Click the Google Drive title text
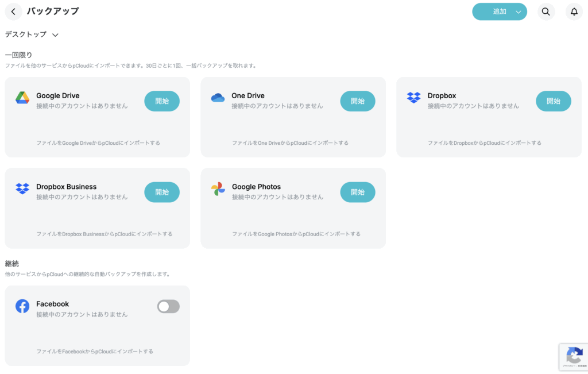 point(58,96)
